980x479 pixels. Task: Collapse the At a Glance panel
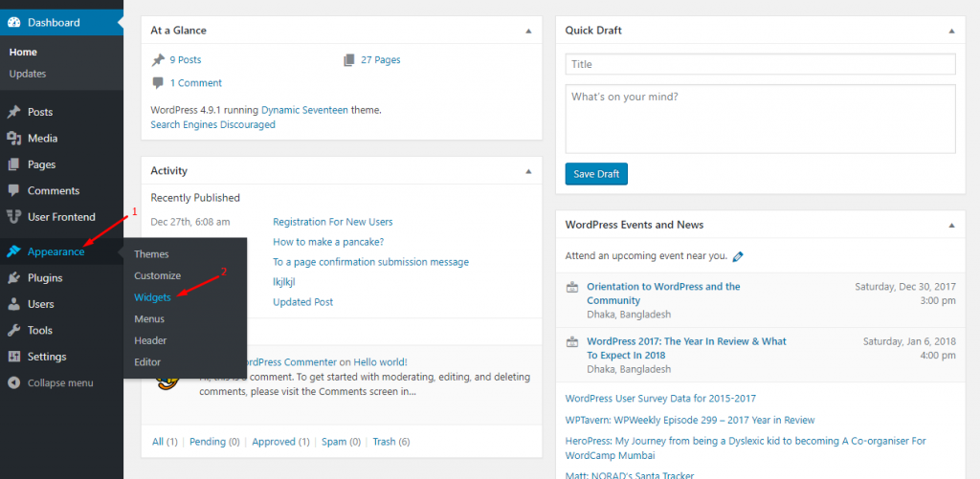point(528,31)
